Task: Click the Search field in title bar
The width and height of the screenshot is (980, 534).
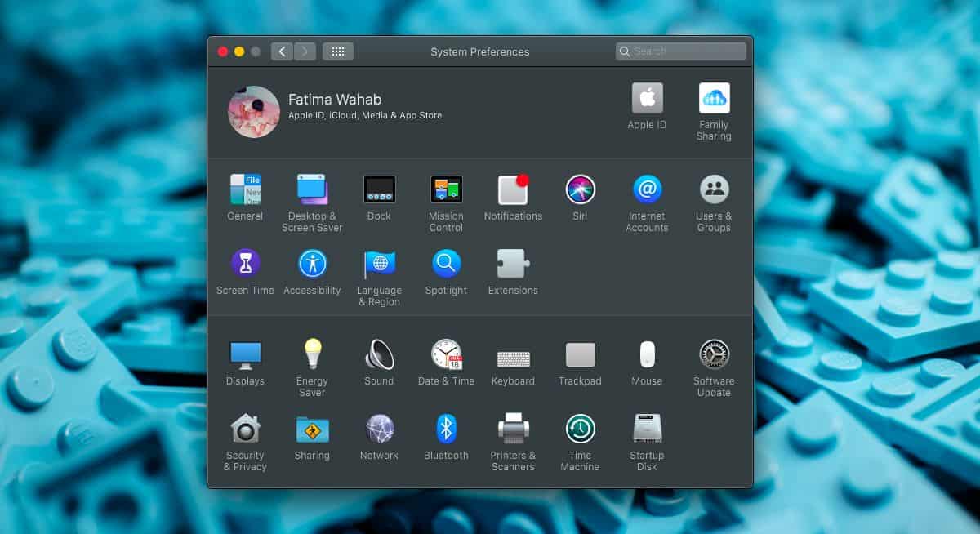Action: pyautogui.click(x=680, y=51)
